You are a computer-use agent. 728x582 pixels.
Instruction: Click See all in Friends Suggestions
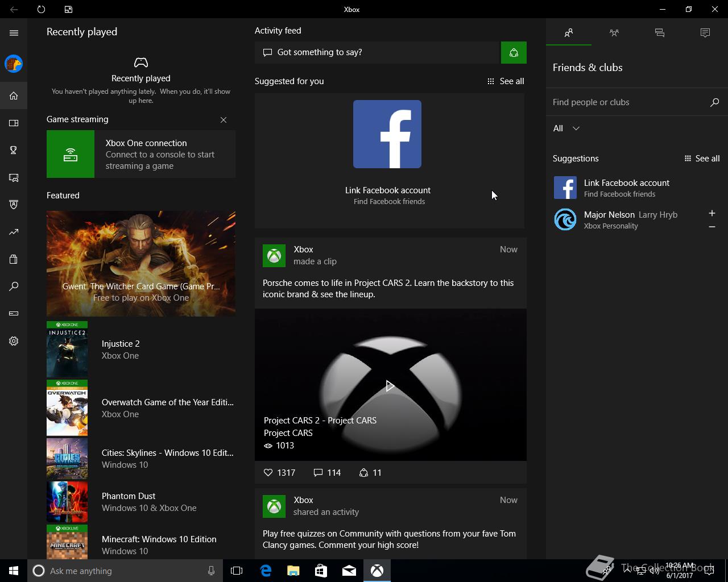click(702, 159)
